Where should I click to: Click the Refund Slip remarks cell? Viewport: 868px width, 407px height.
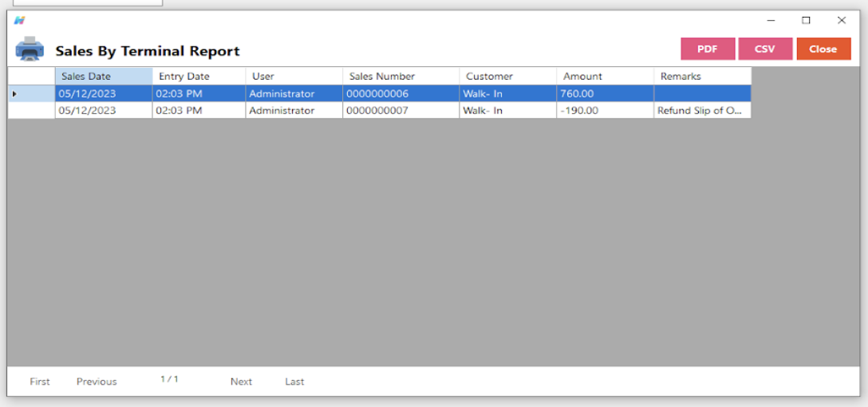point(703,110)
